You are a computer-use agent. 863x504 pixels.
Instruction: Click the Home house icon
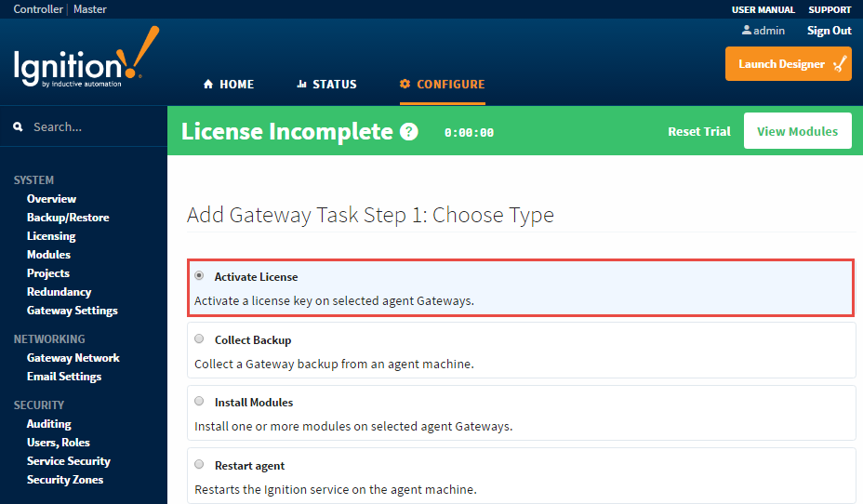tap(207, 85)
